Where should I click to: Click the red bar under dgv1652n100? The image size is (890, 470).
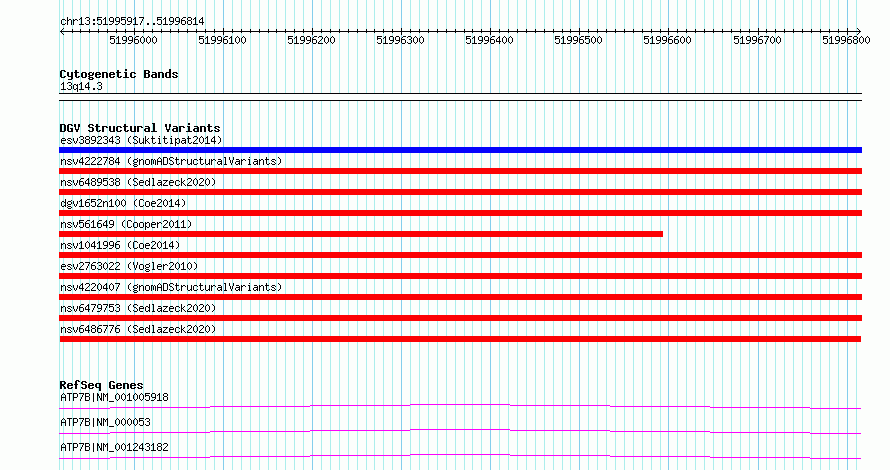pos(460,213)
